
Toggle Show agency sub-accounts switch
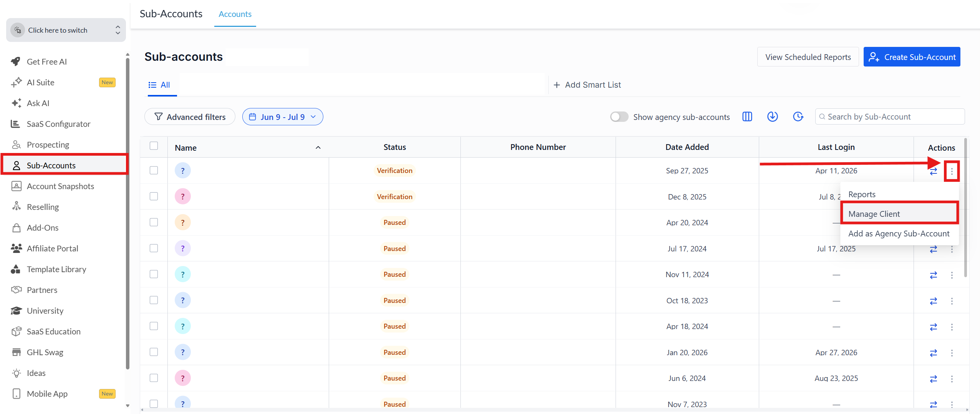[619, 117]
